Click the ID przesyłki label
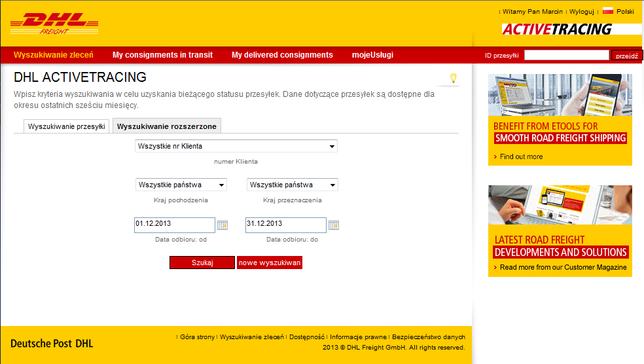Viewport: 644px width, 364px height. 501,56
